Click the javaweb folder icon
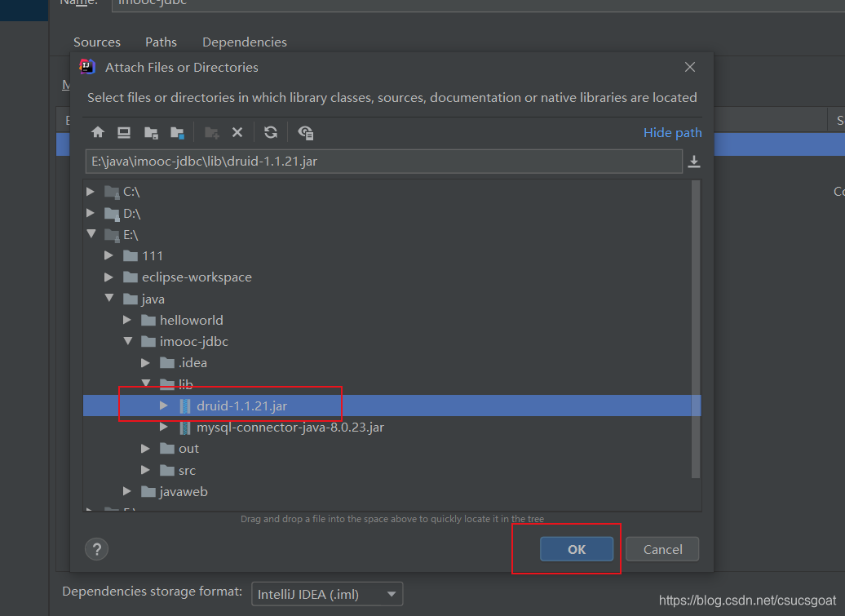 pos(148,491)
